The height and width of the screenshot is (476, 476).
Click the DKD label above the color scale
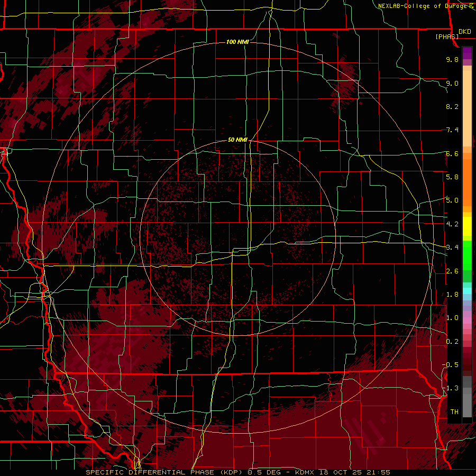click(465, 32)
